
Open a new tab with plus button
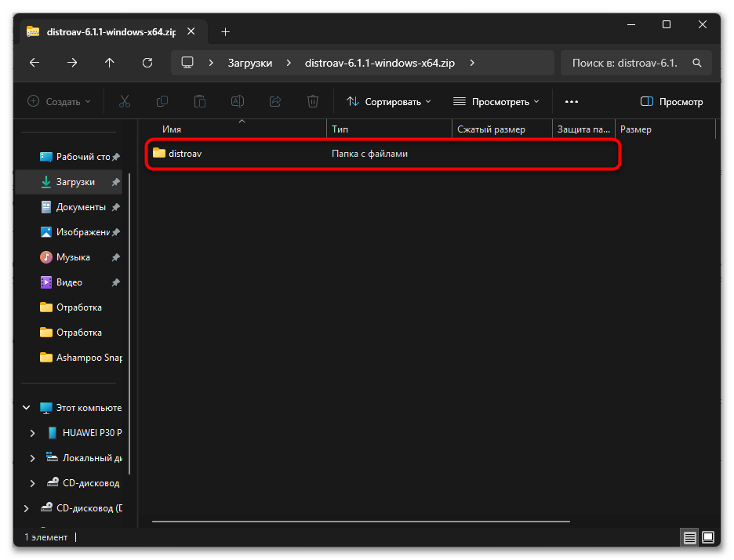[x=226, y=32]
